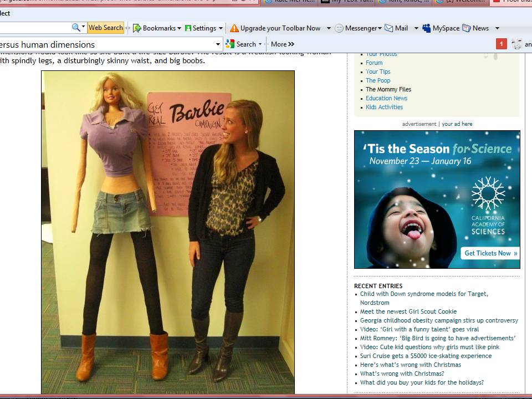Click the green Settings icon
Viewport: 532px width, 399px height.
click(188, 28)
